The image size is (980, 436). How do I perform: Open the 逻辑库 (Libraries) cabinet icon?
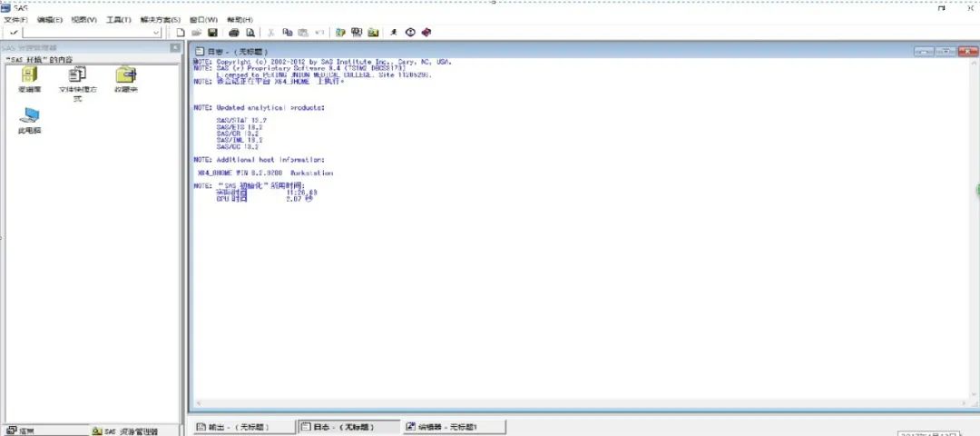29,76
